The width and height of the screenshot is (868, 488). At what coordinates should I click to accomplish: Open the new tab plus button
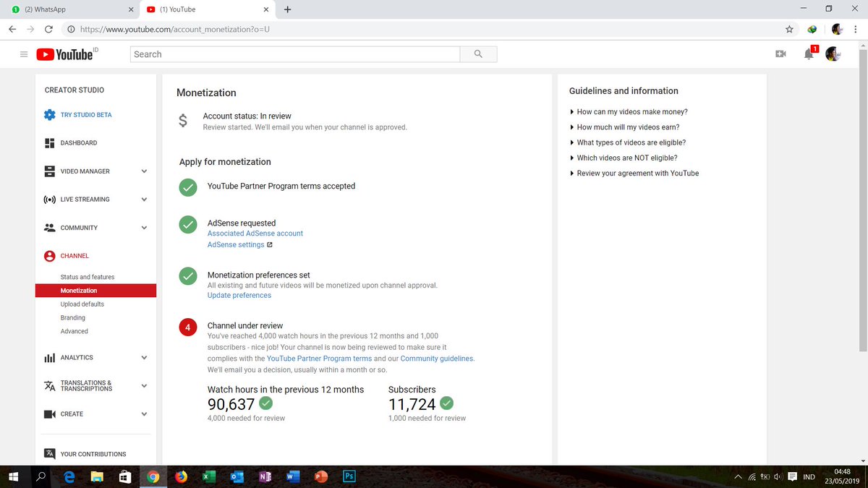(288, 9)
